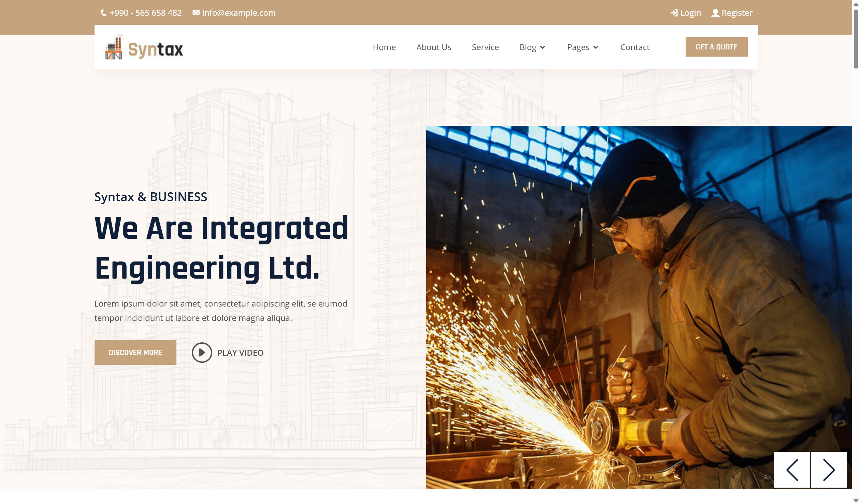Click the Syntax logo
The image size is (860, 504).
[x=144, y=48]
